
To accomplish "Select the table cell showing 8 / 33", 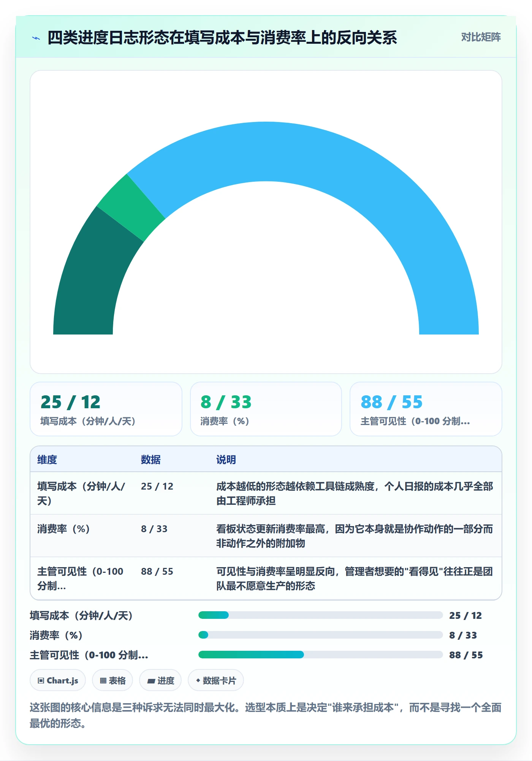I will 154,529.
